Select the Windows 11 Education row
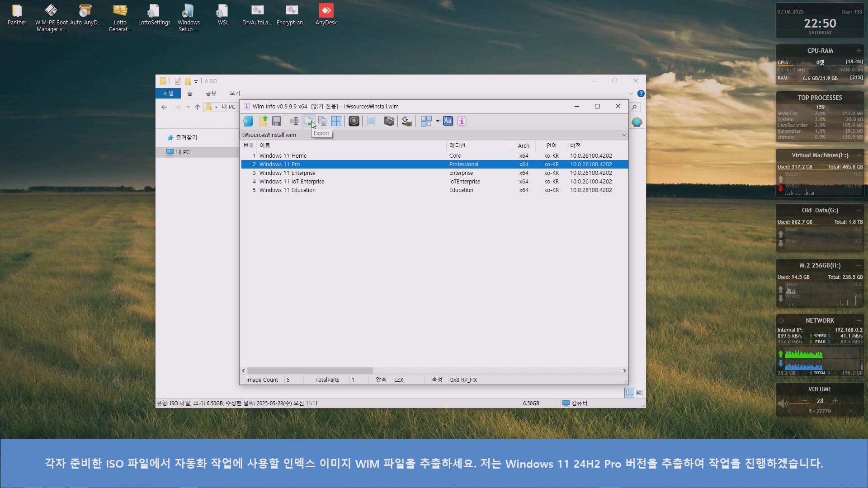 434,190
